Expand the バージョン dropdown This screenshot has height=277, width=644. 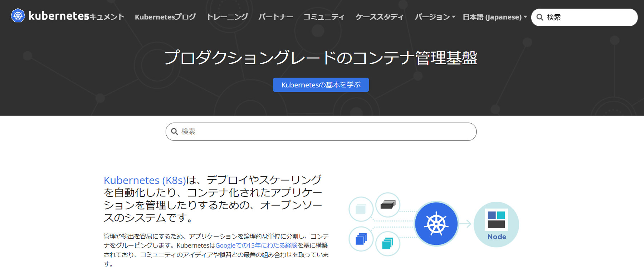click(435, 17)
